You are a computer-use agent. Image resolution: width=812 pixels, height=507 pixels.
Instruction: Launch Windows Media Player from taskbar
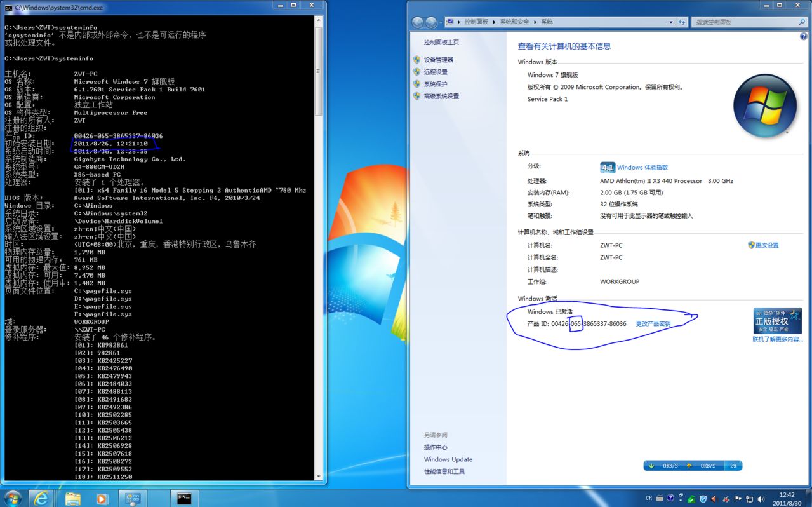coord(102,498)
